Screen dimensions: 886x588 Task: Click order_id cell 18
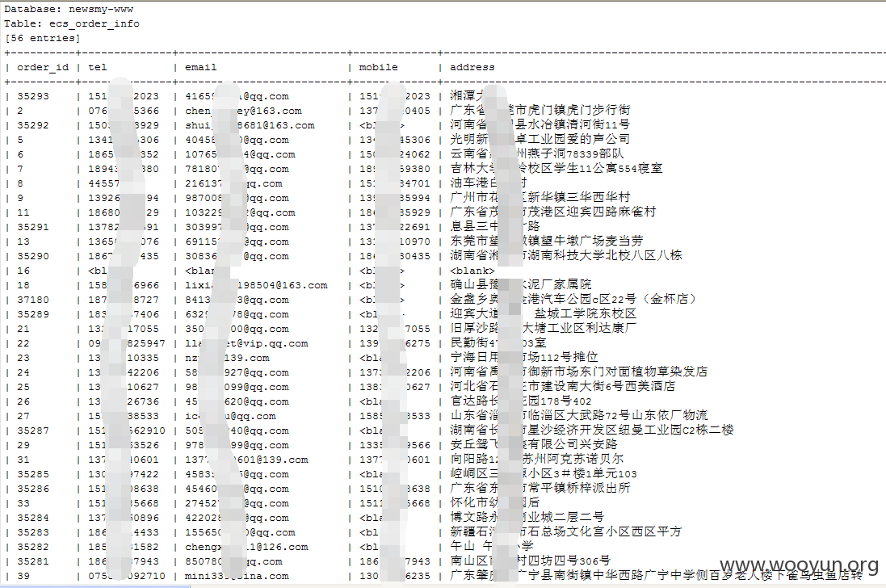click(23, 285)
